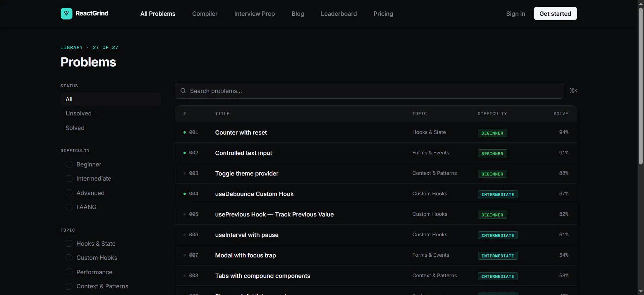Open the Pricing page

tap(383, 14)
